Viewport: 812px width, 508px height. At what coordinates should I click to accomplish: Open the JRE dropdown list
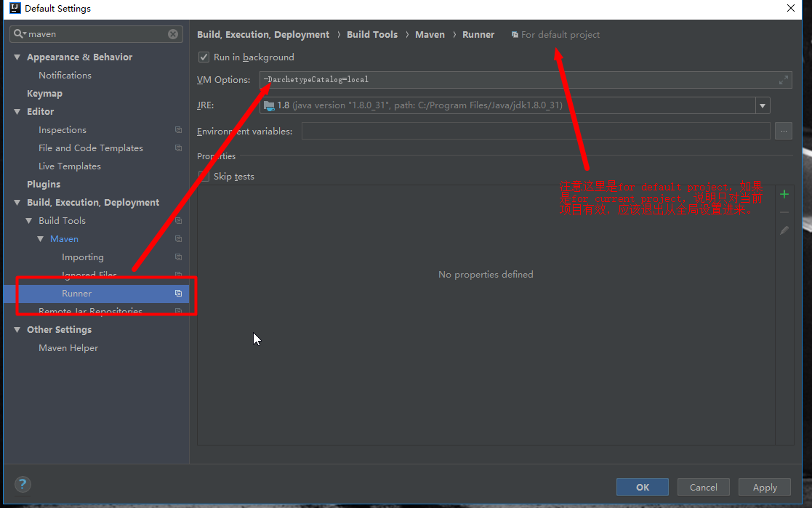762,106
